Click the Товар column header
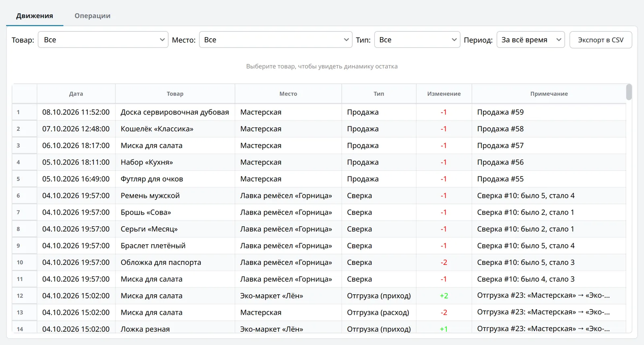644x345 pixels. (x=175, y=94)
